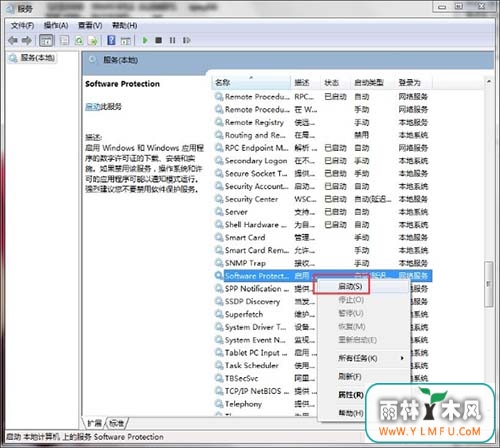The width and height of the screenshot is (500, 448).
Task: Sort by the 名称 column header
Action: point(251,82)
